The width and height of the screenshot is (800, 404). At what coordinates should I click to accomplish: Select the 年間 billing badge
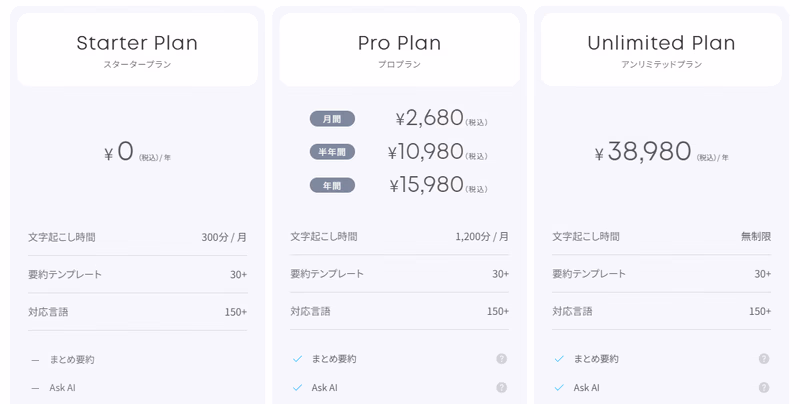(332, 185)
